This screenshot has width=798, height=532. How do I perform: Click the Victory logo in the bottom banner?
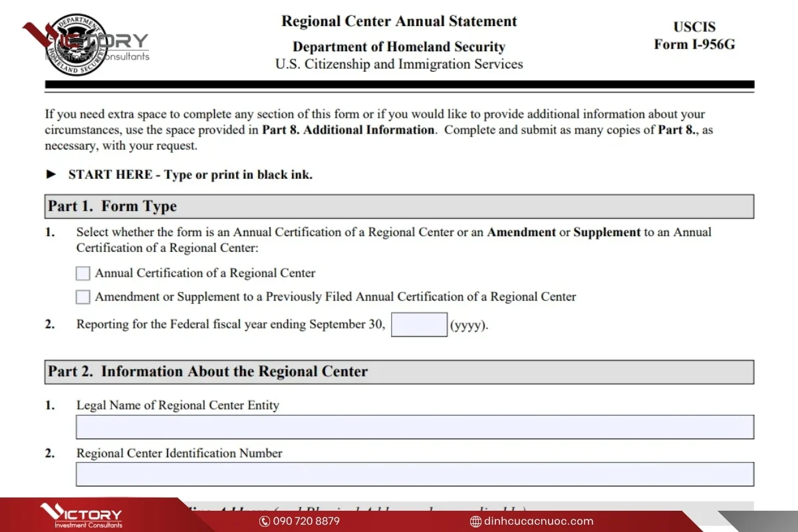[81, 516]
